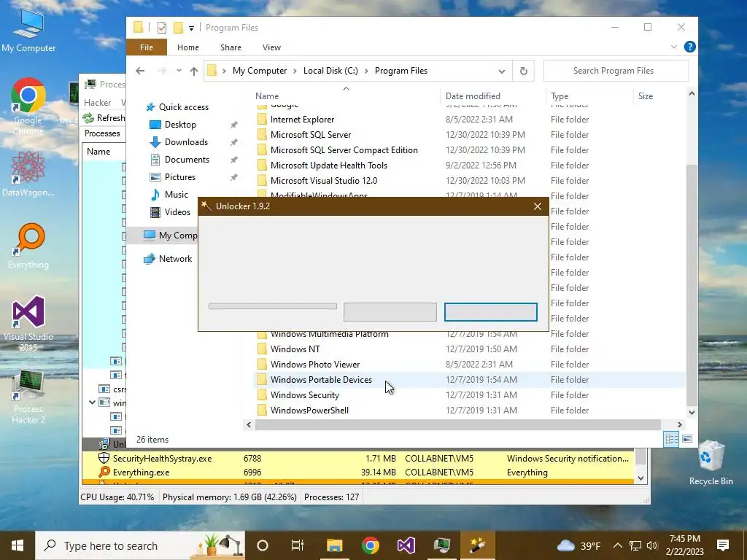Open the notification center icon
The height and width of the screenshot is (560, 747).
[723, 545]
